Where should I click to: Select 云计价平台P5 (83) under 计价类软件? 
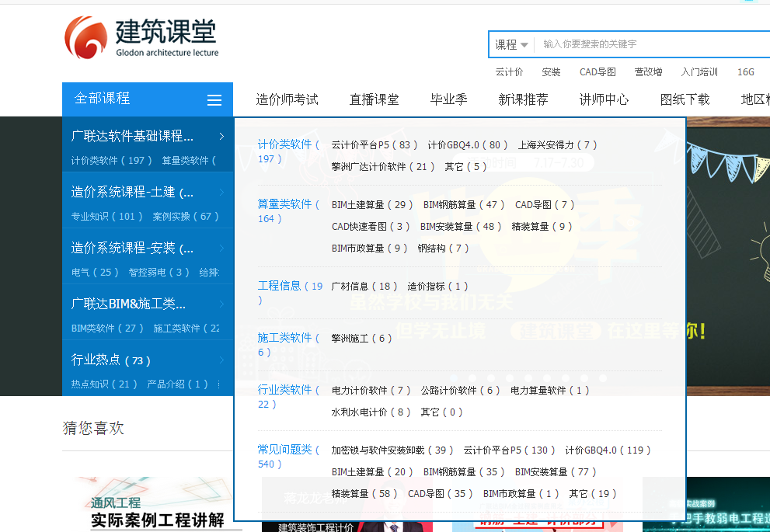click(x=375, y=145)
